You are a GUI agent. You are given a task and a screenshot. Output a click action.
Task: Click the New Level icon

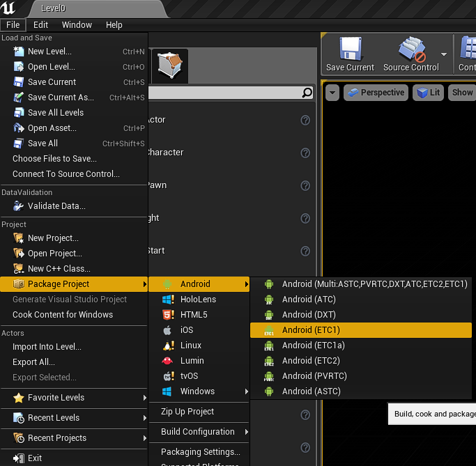19,52
